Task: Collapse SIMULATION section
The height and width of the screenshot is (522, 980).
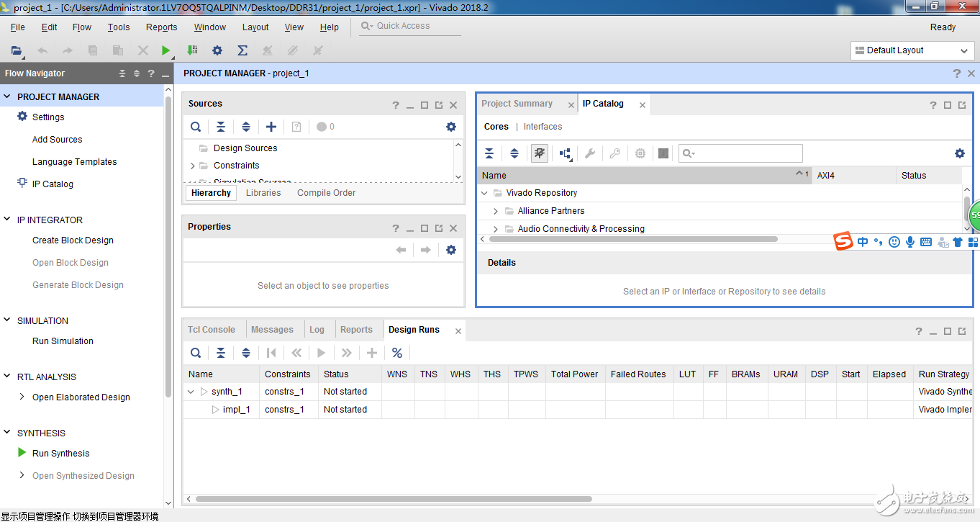Action: coord(7,320)
